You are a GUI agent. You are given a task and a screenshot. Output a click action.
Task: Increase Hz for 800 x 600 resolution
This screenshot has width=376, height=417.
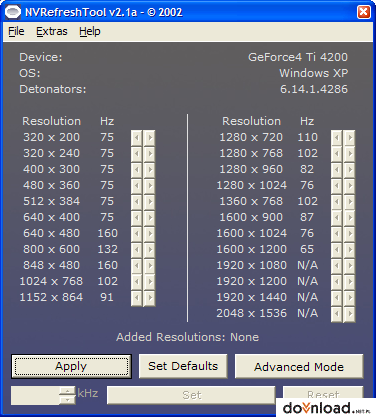pyautogui.click(x=150, y=249)
